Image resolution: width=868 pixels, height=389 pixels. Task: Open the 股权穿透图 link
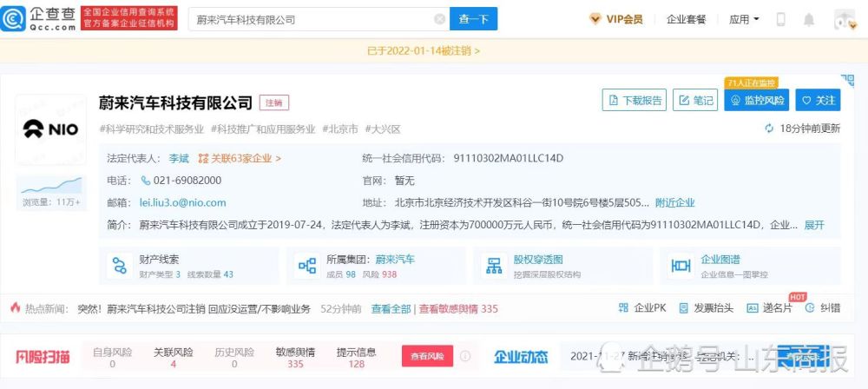click(538, 260)
